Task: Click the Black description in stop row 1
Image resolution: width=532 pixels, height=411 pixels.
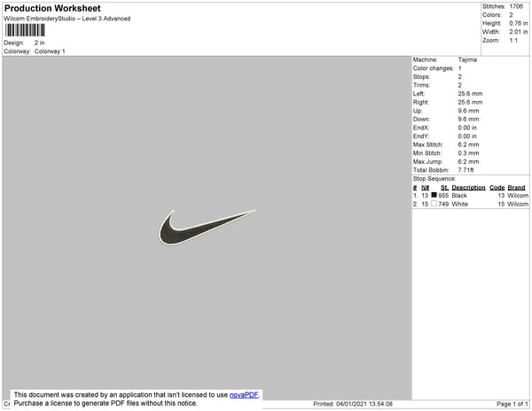Action: (459, 196)
